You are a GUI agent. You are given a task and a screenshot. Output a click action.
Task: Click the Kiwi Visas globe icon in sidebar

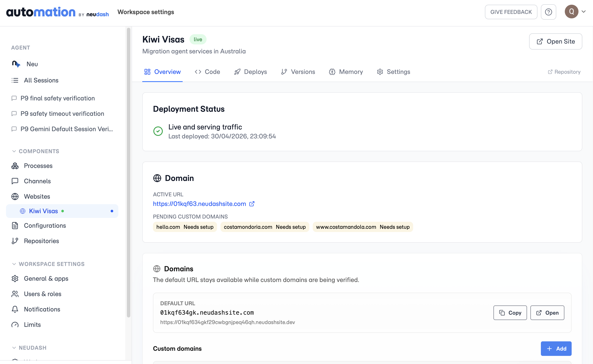pyautogui.click(x=23, y=211)
